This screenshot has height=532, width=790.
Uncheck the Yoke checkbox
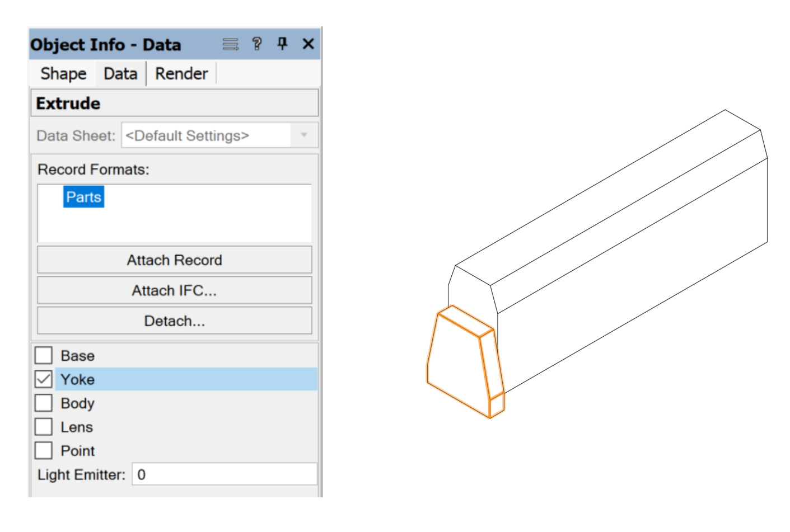[x=44, y=379]
